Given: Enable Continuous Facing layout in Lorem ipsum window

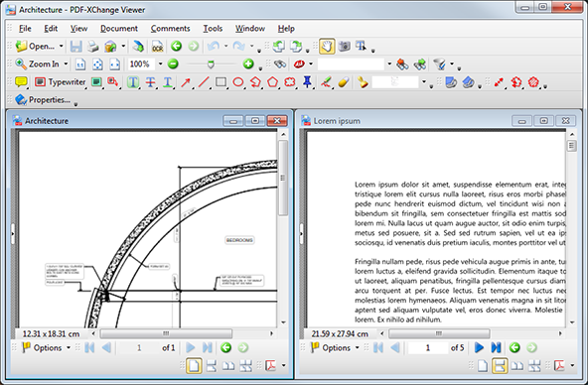Looking at the screenshot, I should click(x=534, y=365).
